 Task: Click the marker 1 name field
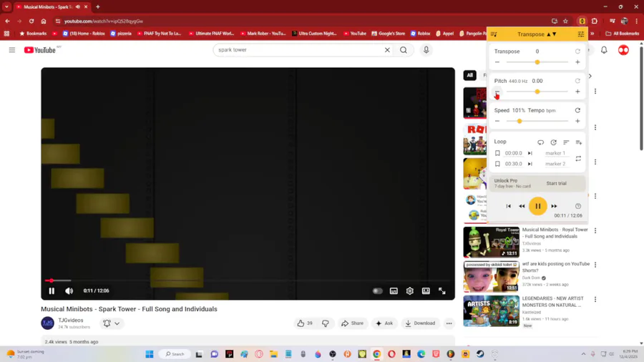pos(555,153)
